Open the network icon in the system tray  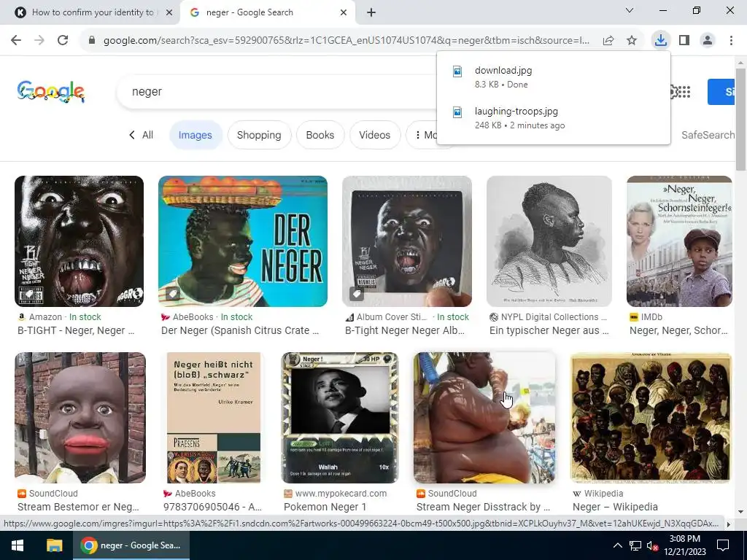[x=635, y=545]
